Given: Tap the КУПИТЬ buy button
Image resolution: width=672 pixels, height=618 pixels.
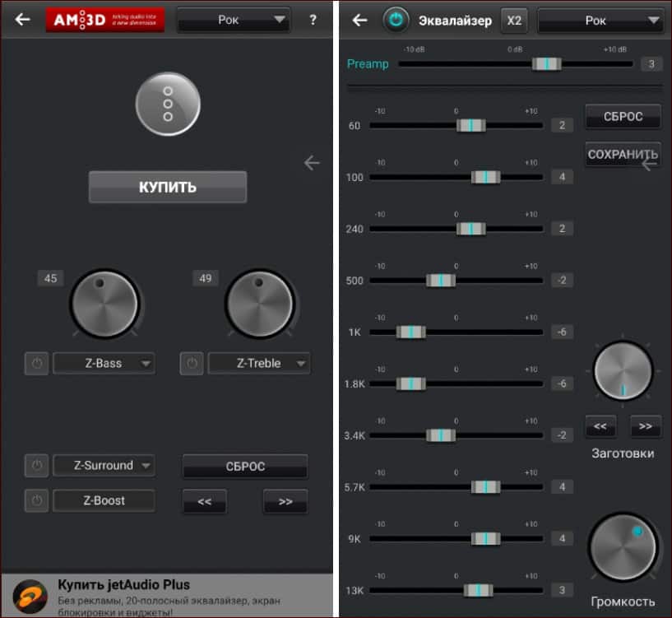Looking at the screenshot, I should (168, 187).
